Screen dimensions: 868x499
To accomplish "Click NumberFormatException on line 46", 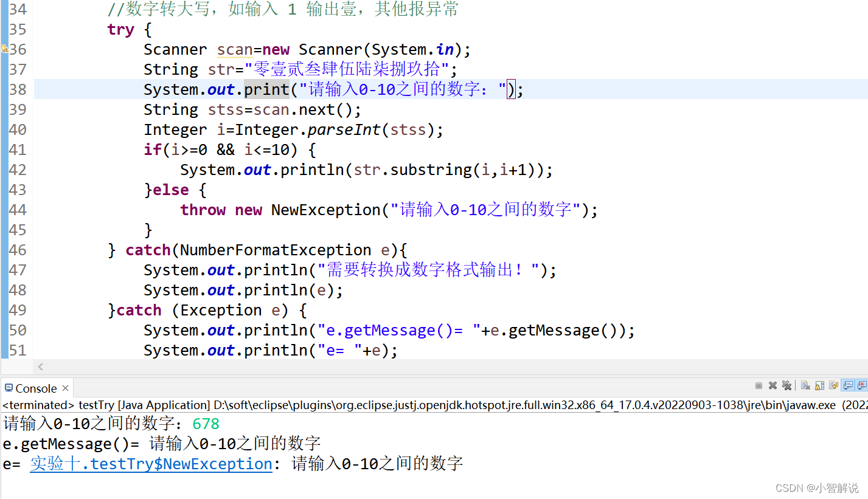I will tap(276, 250).
